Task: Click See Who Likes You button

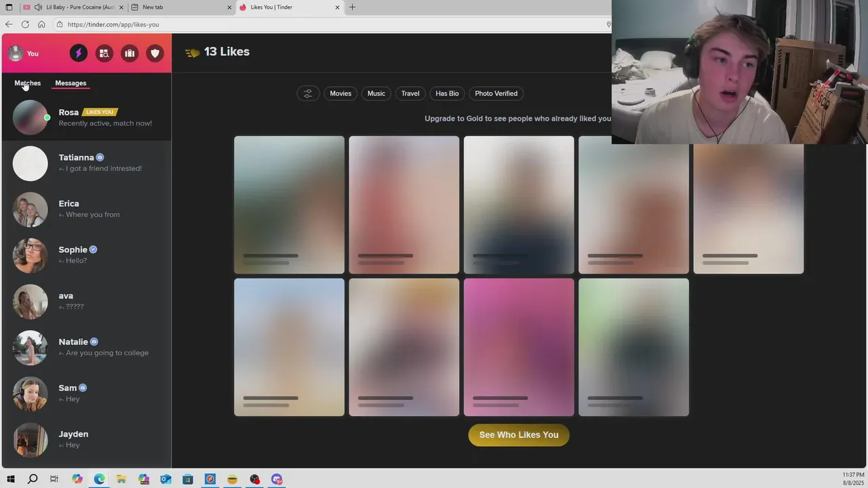Action: point(519,435)
